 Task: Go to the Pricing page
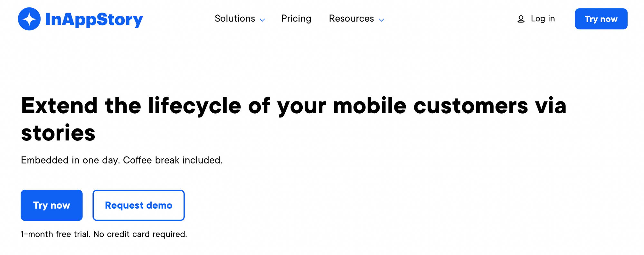click(296, 19)
